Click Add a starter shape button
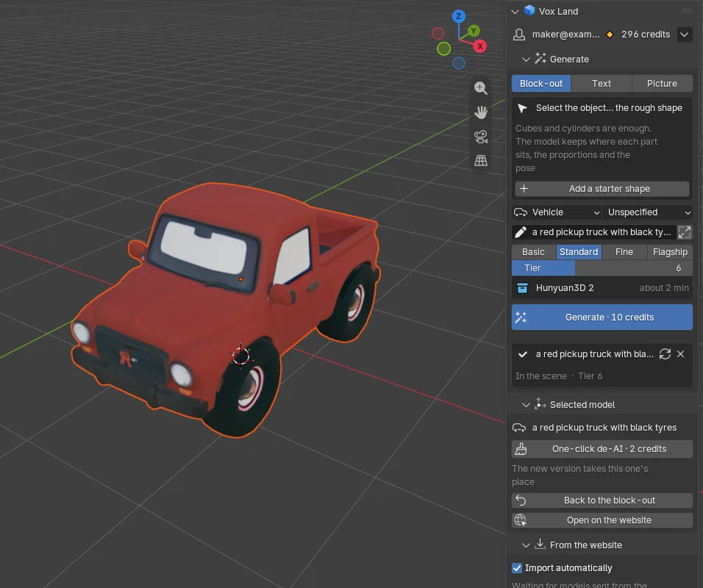 point(602,189)
